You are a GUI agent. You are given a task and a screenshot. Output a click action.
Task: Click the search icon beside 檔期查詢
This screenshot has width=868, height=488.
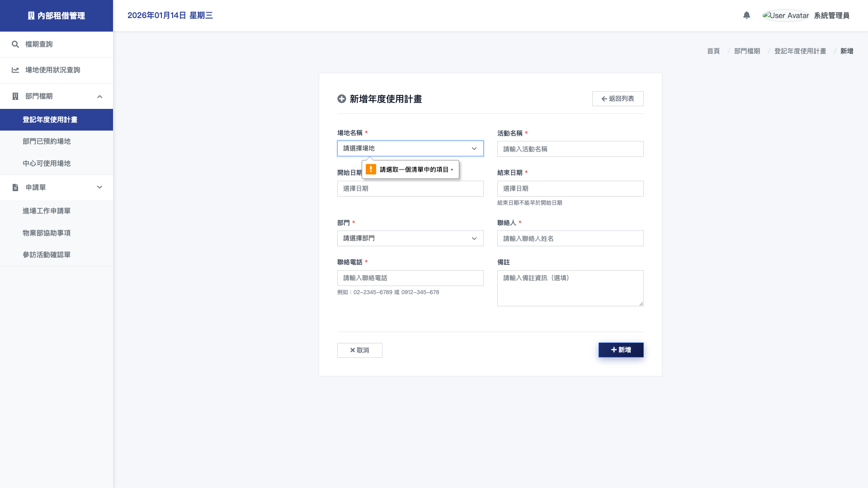pos(15,44)
